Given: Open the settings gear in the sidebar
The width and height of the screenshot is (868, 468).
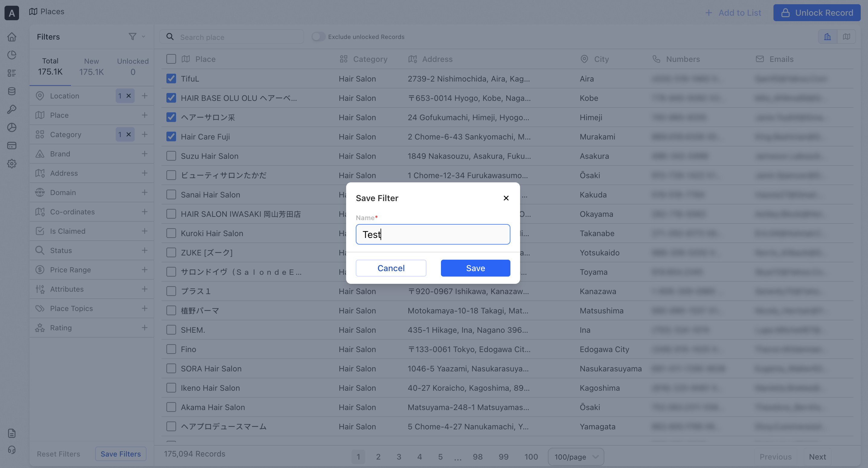Looking at the screenshot, I should pyautogui.click(x=12, y=164).
